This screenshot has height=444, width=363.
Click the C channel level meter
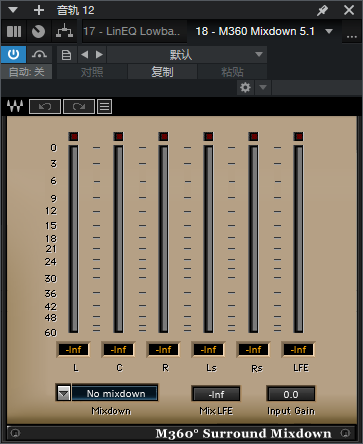tap(118, 239)
